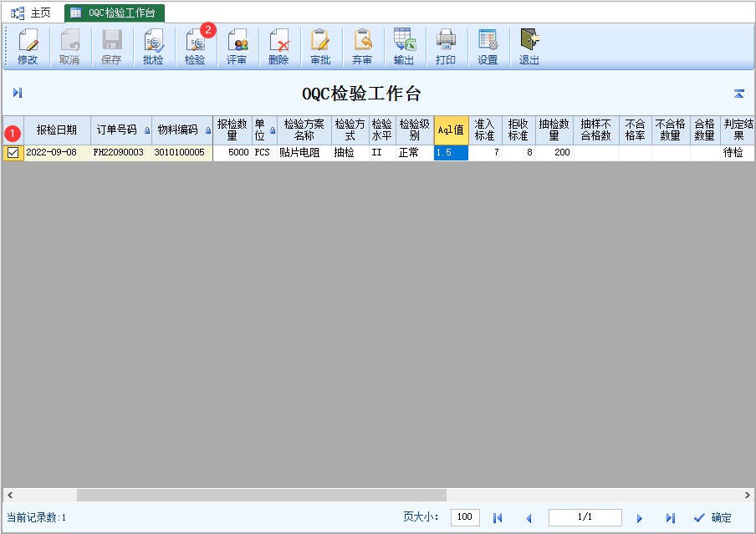Click the 删除 delete toolbar icon

point(278,47)
